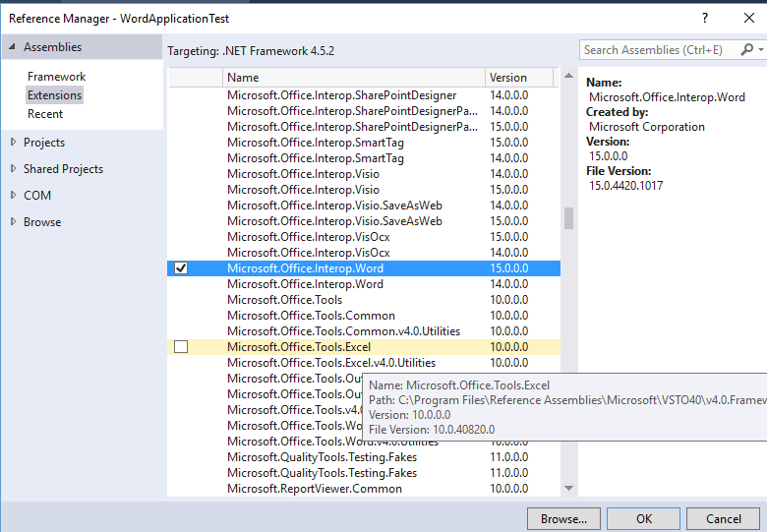Select the Microsoft.Office.Tools row
This screenshot has height=532, width=767.
coord(364,300)
